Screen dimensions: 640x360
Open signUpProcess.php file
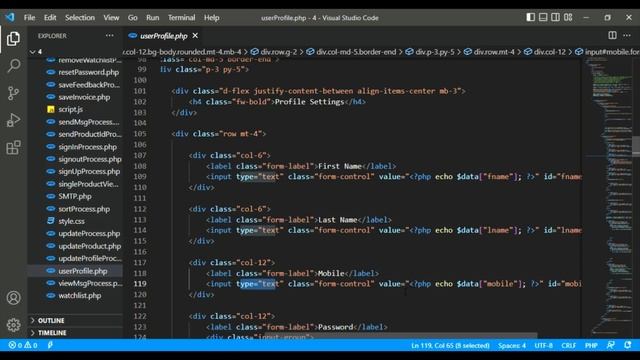click(89, 171)
